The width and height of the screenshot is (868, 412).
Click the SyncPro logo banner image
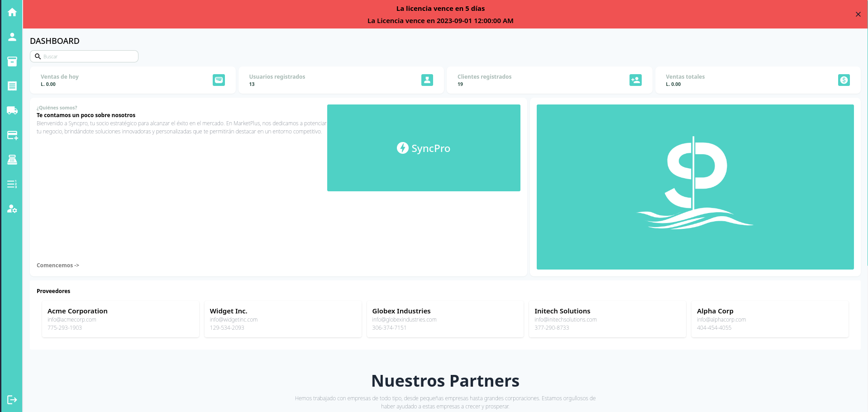point(424,148)
